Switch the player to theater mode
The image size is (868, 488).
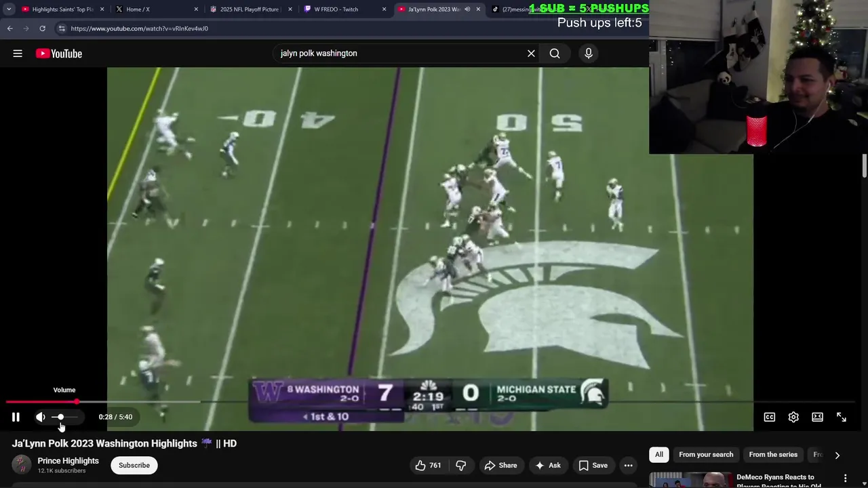817,417
